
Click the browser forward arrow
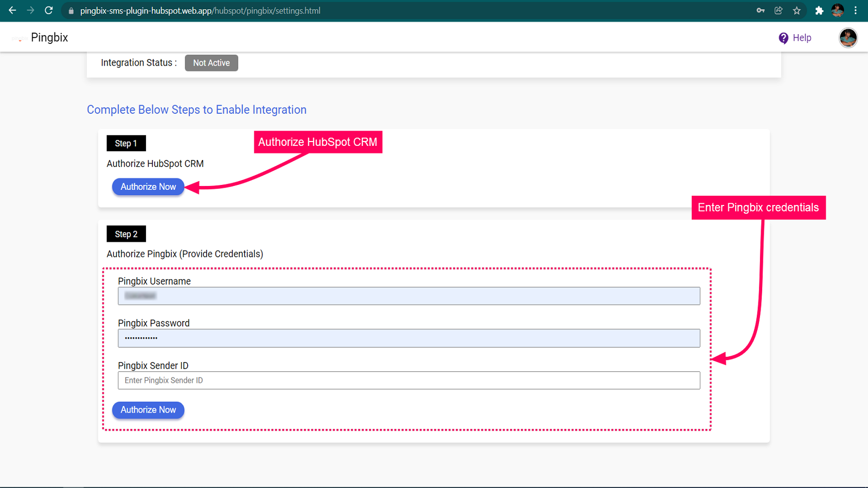click(x=30, y=10)
